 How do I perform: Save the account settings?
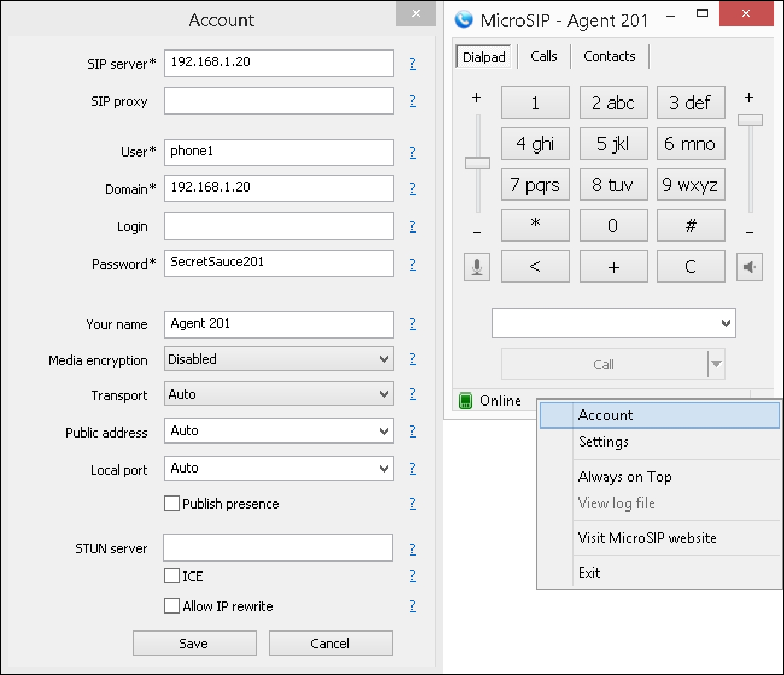[x=195, y=643]
